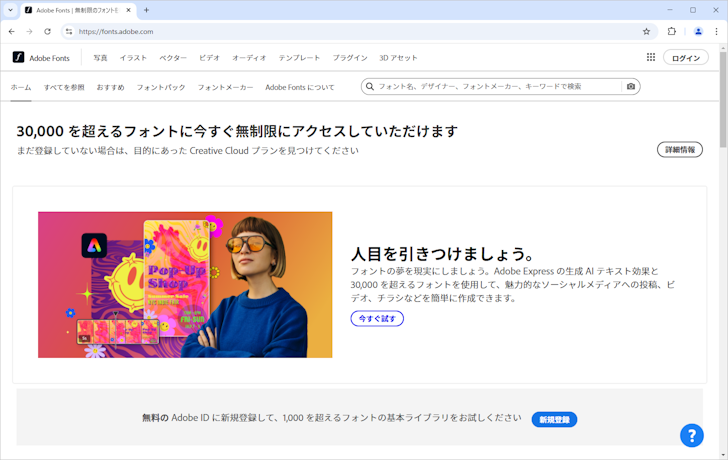Open the オーディオ menu item
Image resolution: width=728 pixels, height=460 pixels.
(x=249, y=58)
